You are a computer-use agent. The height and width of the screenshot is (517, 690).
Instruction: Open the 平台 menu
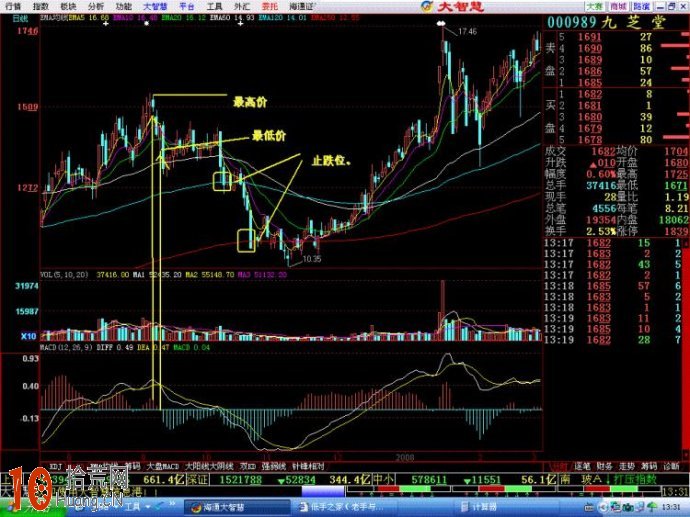point(187,6)
